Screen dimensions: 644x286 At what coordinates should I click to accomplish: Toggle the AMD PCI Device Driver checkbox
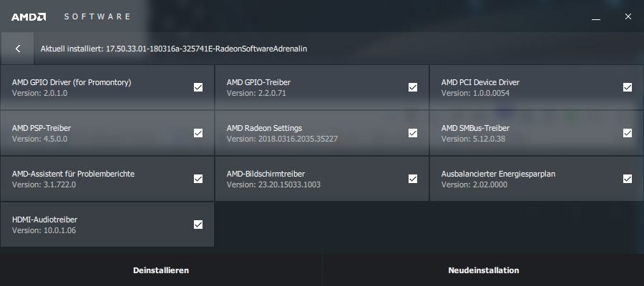pyautogui.click(x=628, y=87)
